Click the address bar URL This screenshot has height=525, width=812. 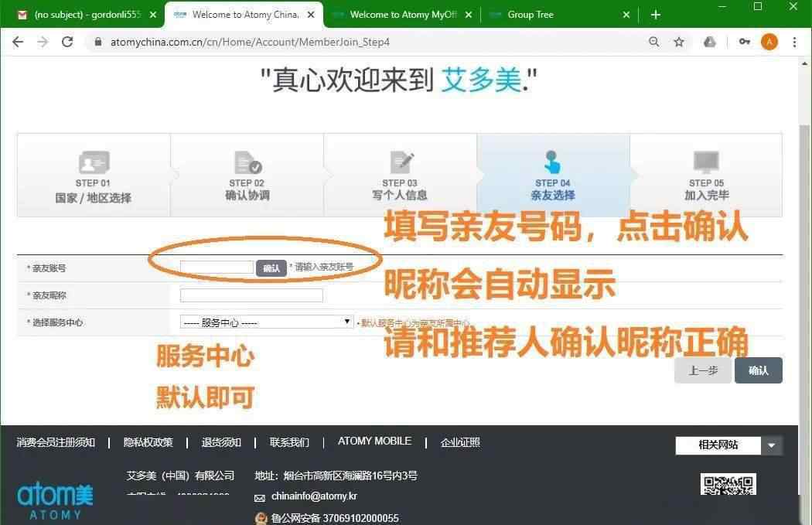pos(250,42)
